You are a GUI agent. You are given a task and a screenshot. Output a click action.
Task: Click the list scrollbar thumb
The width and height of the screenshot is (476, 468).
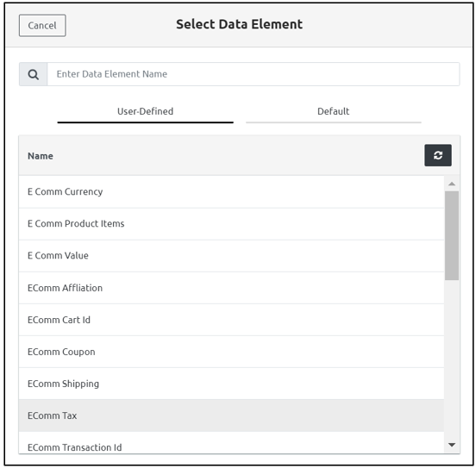point(452,235)
